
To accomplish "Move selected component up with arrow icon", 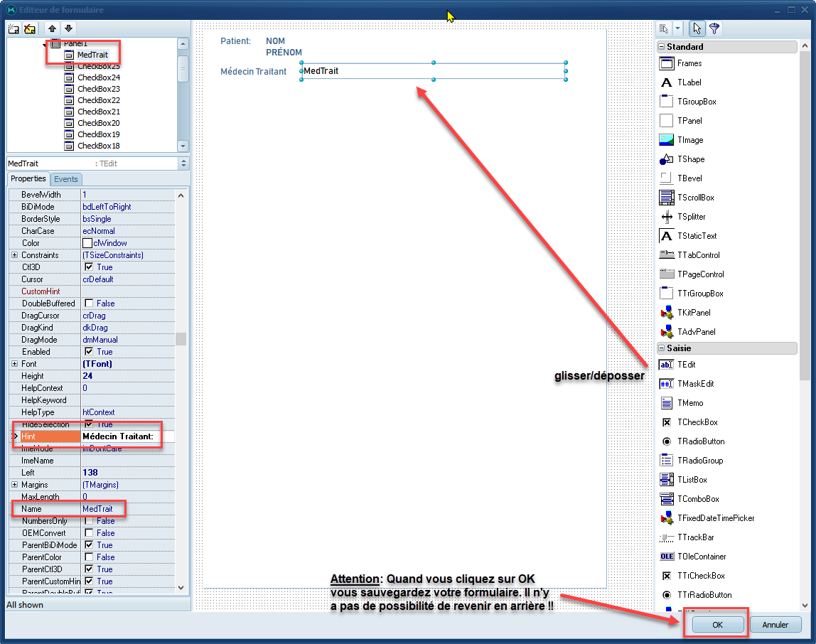I will 53,29.
